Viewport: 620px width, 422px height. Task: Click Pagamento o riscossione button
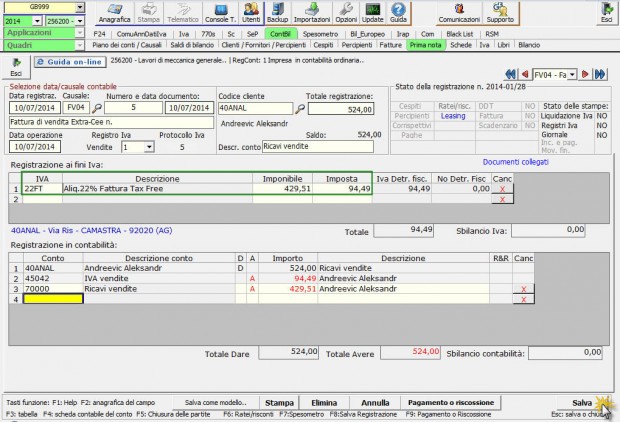point(451,403)
